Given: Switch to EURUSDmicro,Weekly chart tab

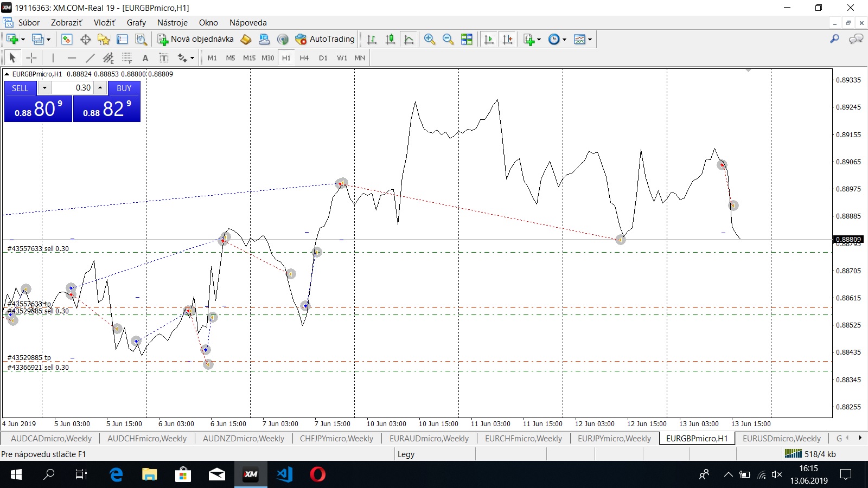Looking at the screenshot, I should [782, 438].
